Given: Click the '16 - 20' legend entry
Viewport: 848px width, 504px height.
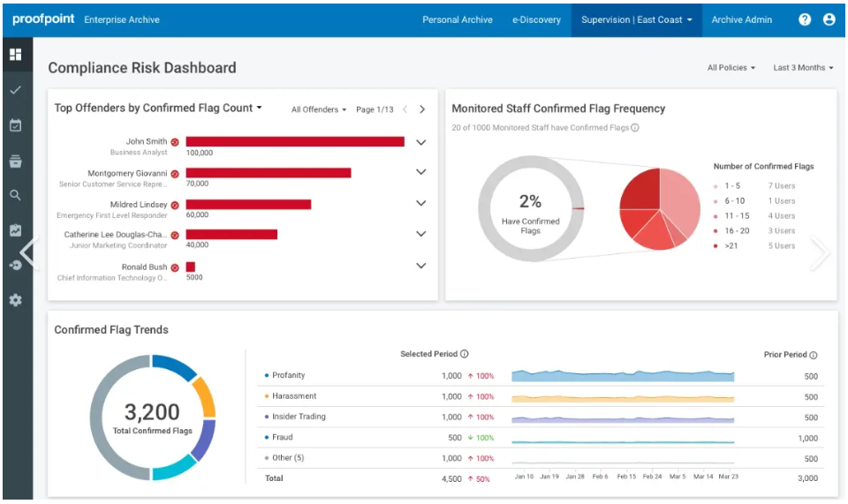Looking at the screenshot, I should coord(754,230).
